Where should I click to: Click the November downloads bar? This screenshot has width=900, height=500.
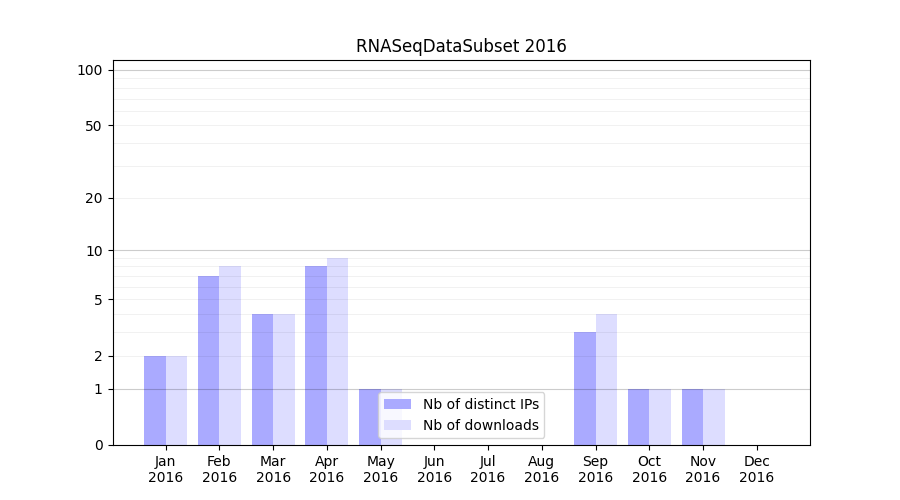click(714, 417)
